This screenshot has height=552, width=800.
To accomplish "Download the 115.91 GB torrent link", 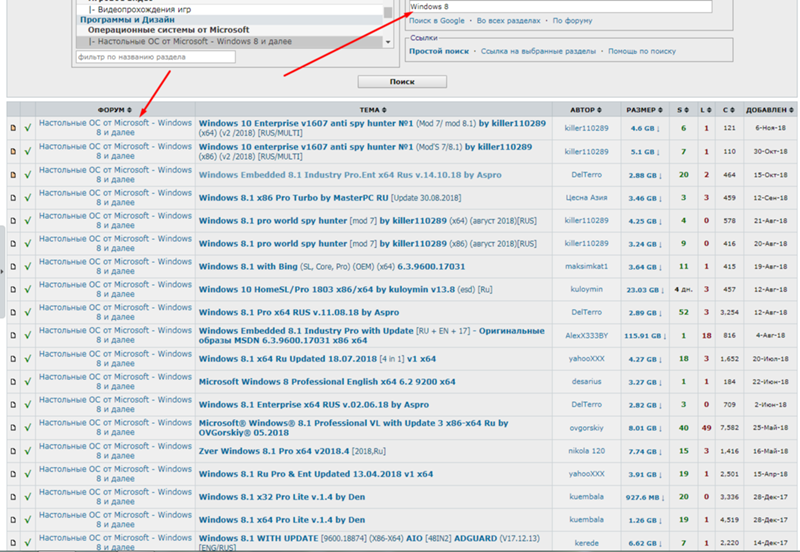I will point(645,336).
